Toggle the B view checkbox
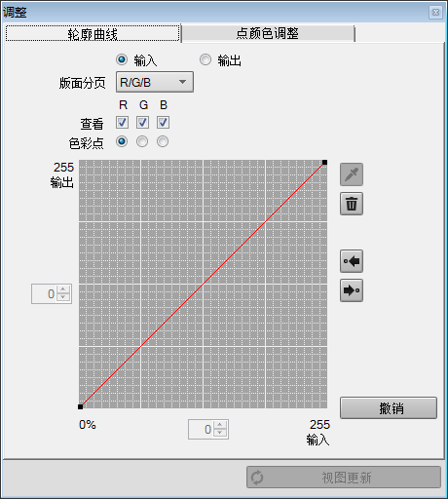Viewport: 448px width, 499px height. (163, 123)
